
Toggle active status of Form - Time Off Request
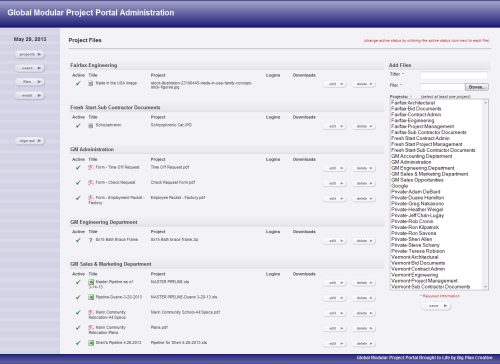click(x=78, y=167)
